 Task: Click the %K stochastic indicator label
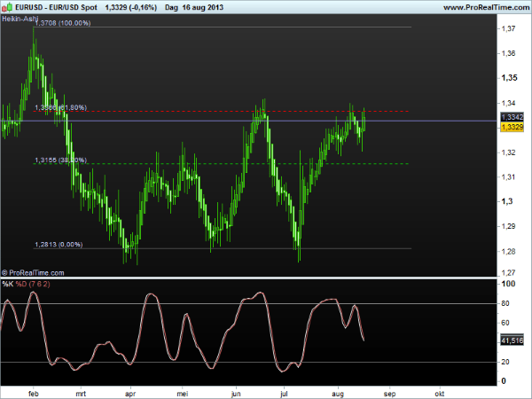coord(7,284)
